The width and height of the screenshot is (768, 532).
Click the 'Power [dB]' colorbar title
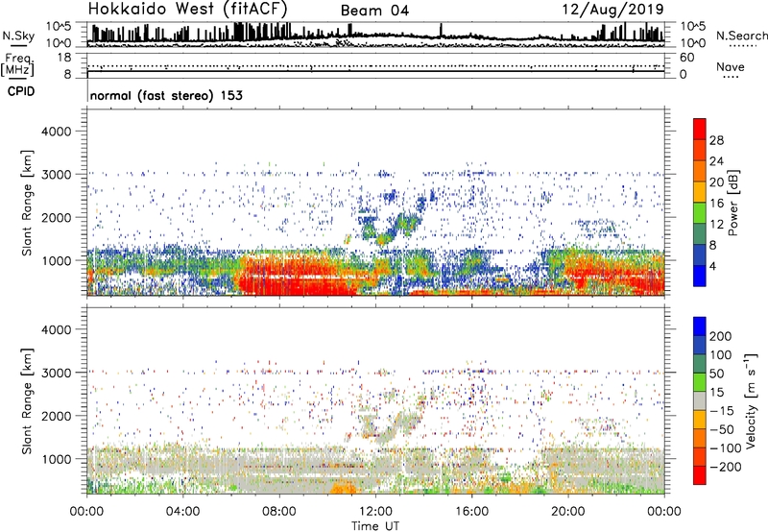[x=732, y=203]
